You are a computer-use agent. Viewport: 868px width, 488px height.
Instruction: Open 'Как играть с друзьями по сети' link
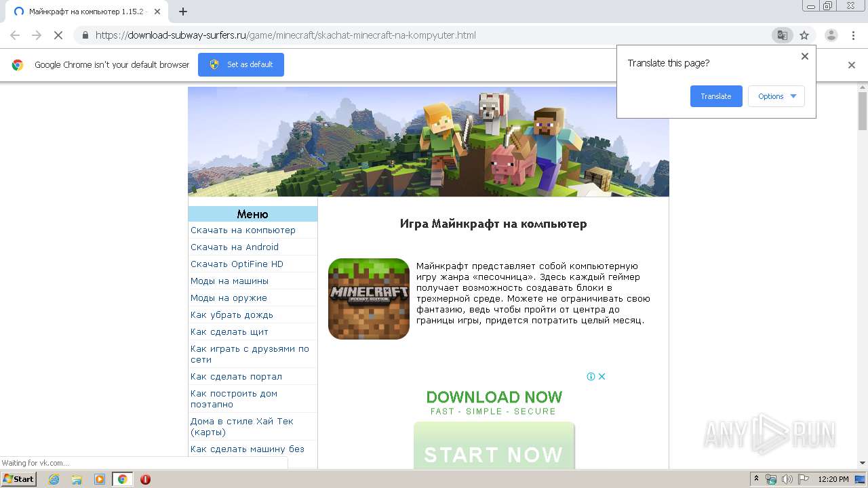[x=250, y=354]
